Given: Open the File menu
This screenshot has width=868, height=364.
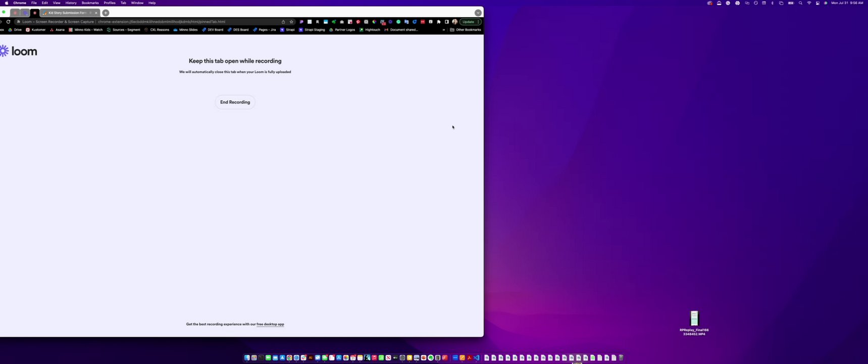Looking at the screenshot, I should point(34,3).
